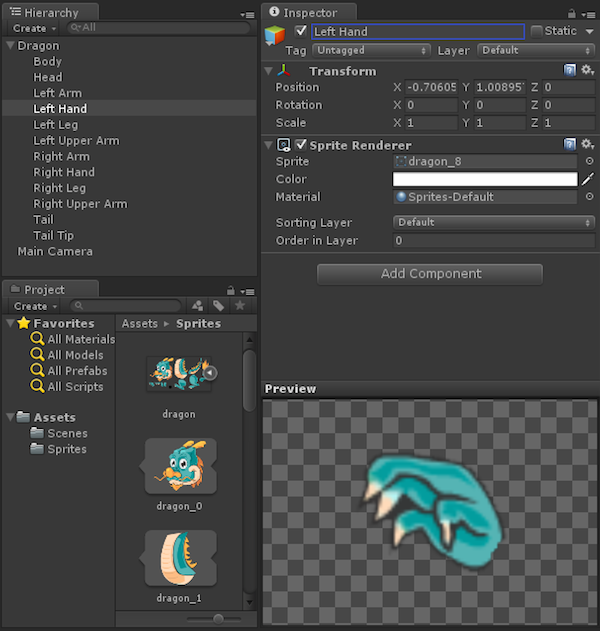600x631 pixels.
Task: Click the Project asset list scrollbar
Action: pyautogui.click(x=249, y=380)
